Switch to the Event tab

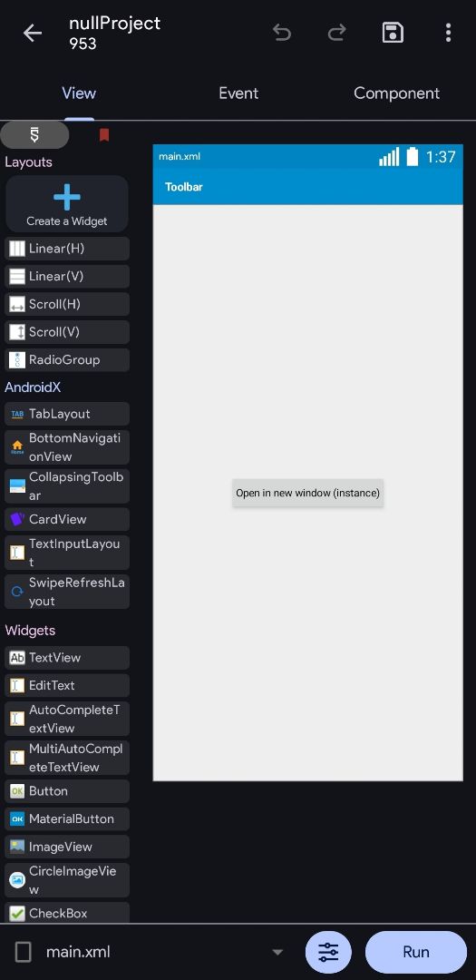[x=238, y=93]
